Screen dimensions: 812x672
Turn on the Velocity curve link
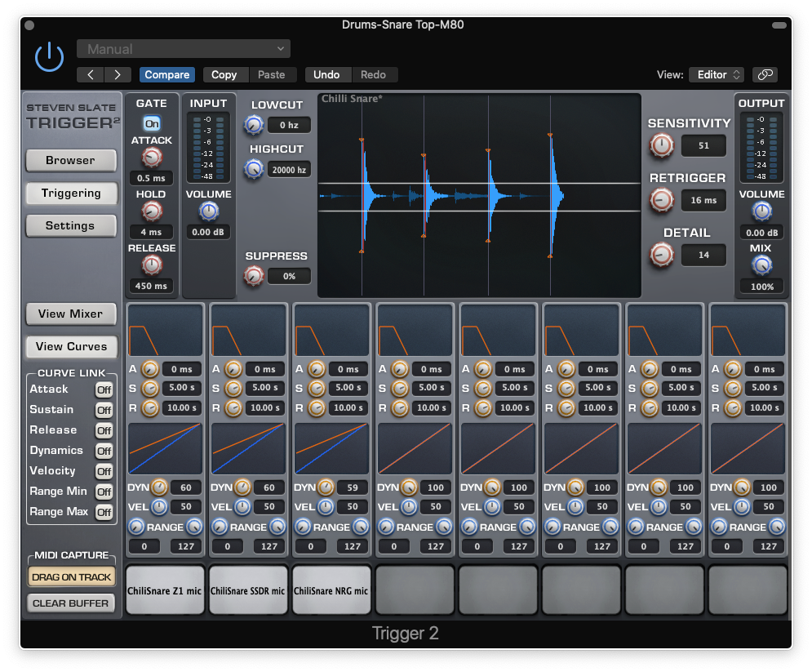(104, 471)
